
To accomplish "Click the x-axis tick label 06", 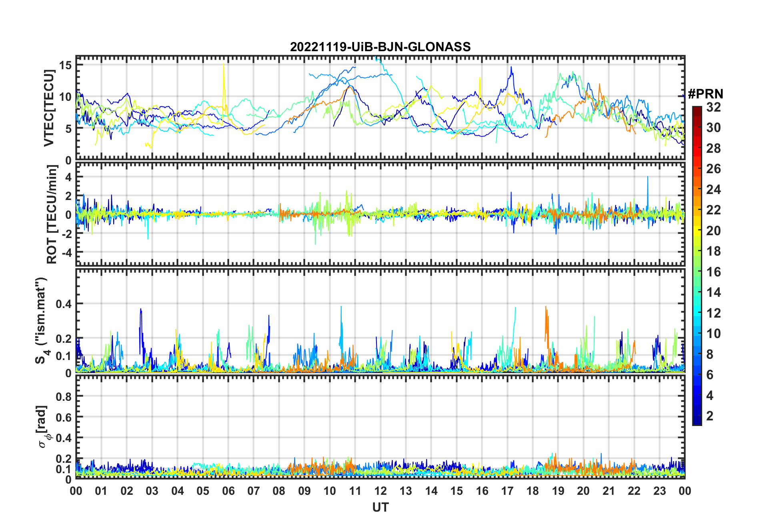I will pyautogui.click(x=228, y=491).
